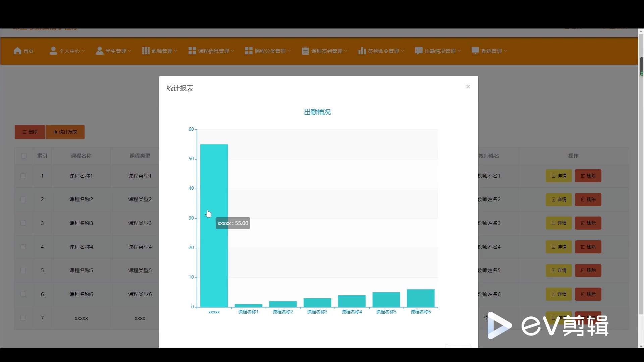
Task: Click the 详情 button for row 3
Action: (x=558, y=223)
